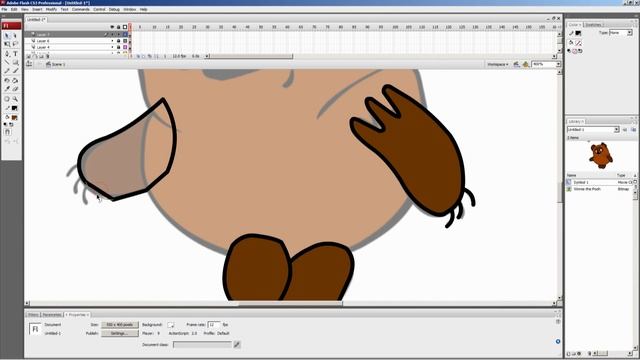Click lock all layers header icon

(x=118, y=27)
